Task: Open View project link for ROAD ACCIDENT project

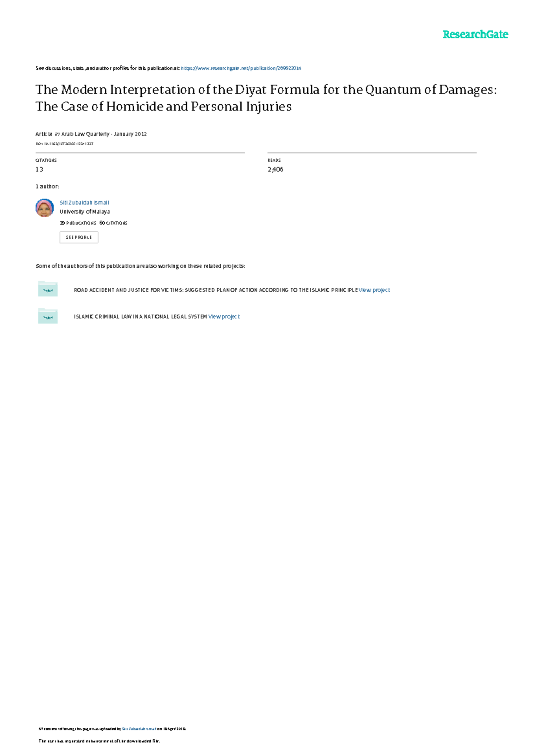Action: tap(374, 290)
